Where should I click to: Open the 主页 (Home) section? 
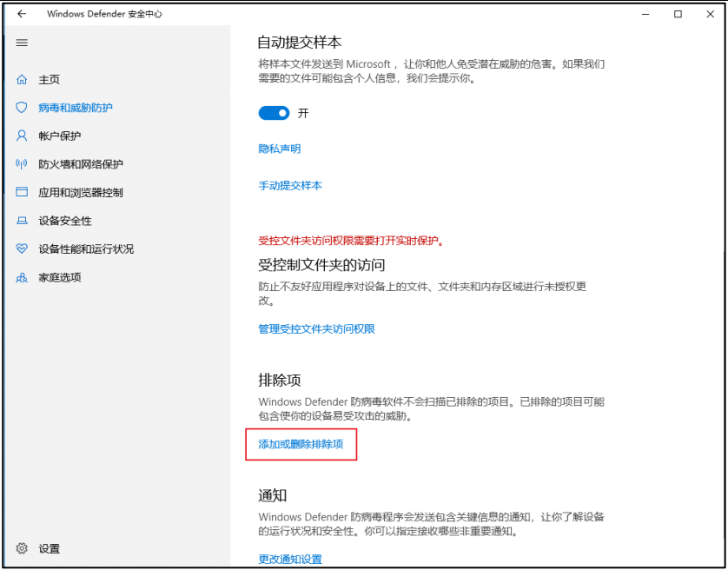[x=50, y=79]
